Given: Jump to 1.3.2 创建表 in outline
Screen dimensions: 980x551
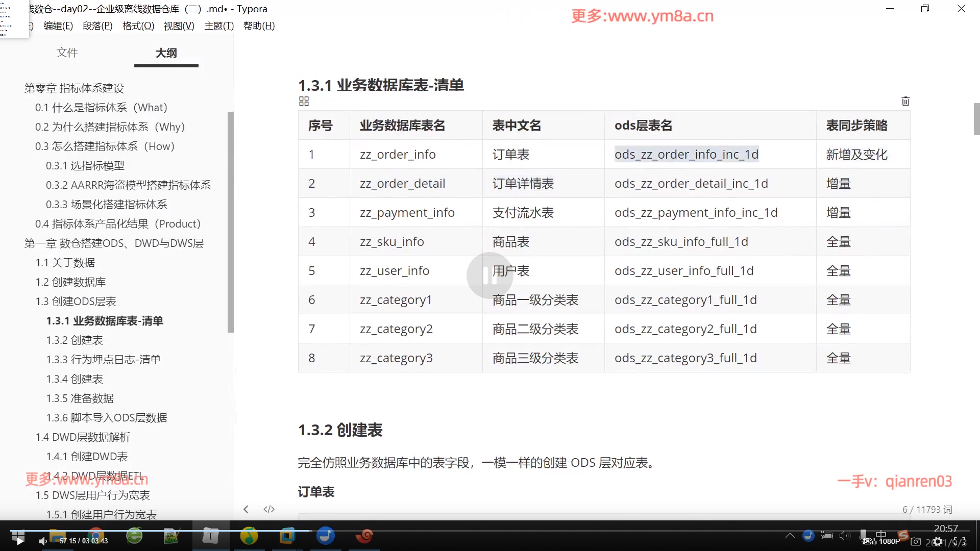Looking at the screenshot, I should [75, 340].
